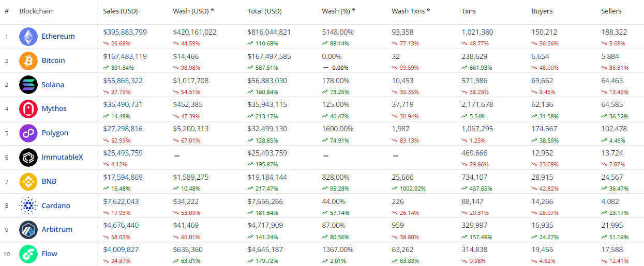The image size is (644, 266).
Task: Select Bitcoin sales value $167,483,119
Action: (x=125, y=56)
